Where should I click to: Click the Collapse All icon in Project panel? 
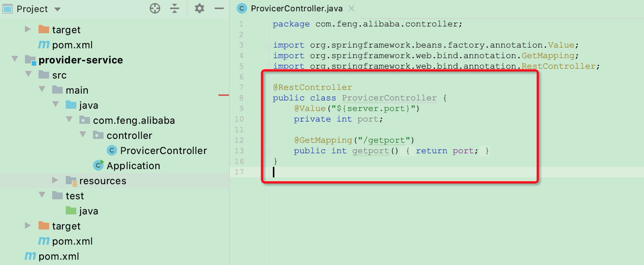point(175,8)
